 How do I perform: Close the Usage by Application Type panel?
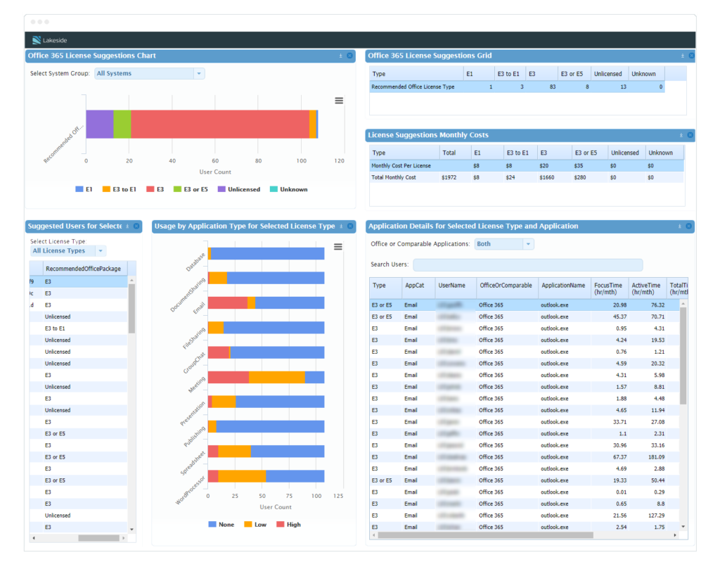click(x=349, y=226)
